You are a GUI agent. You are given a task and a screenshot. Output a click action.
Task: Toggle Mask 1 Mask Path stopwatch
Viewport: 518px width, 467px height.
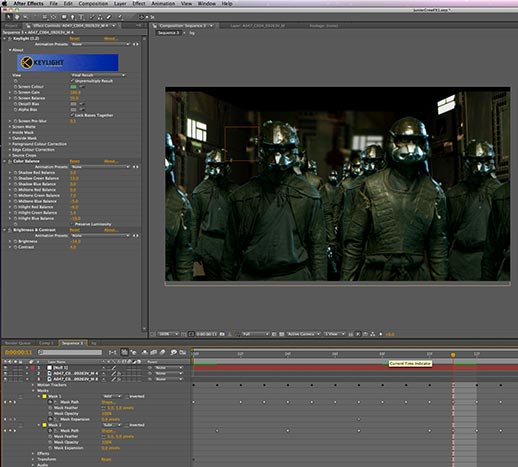51,402
